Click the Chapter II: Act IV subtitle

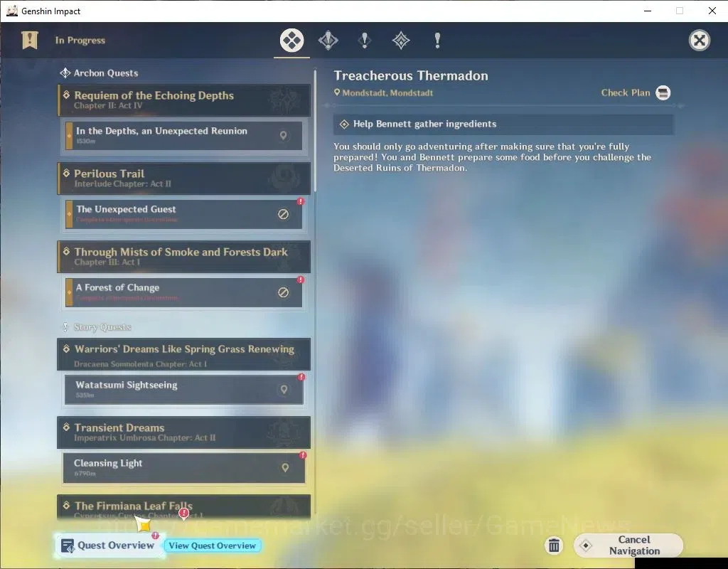coord(108,106)
